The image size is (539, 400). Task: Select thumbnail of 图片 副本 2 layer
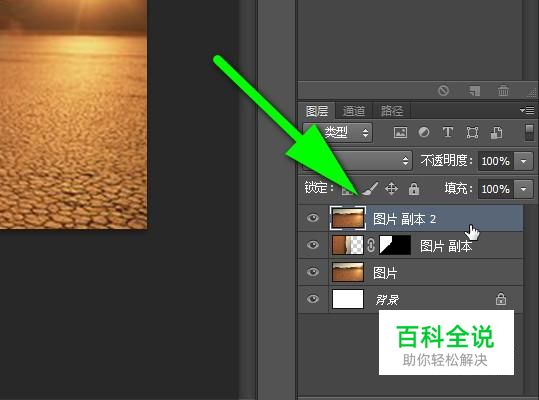click(348, 218)
